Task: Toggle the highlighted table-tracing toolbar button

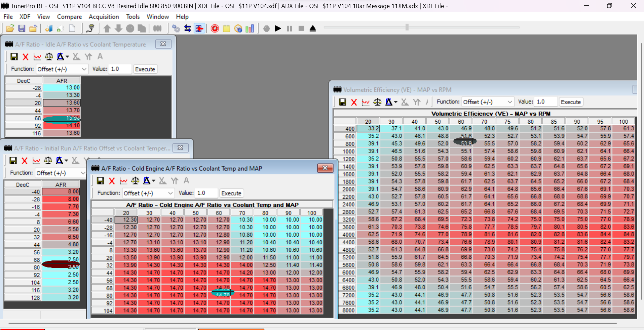Action: pyautogui.click(x=199, y=29)
